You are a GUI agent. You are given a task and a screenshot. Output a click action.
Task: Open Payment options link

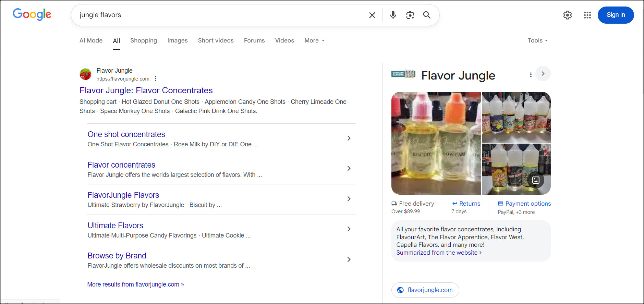[x=524, y=204]
